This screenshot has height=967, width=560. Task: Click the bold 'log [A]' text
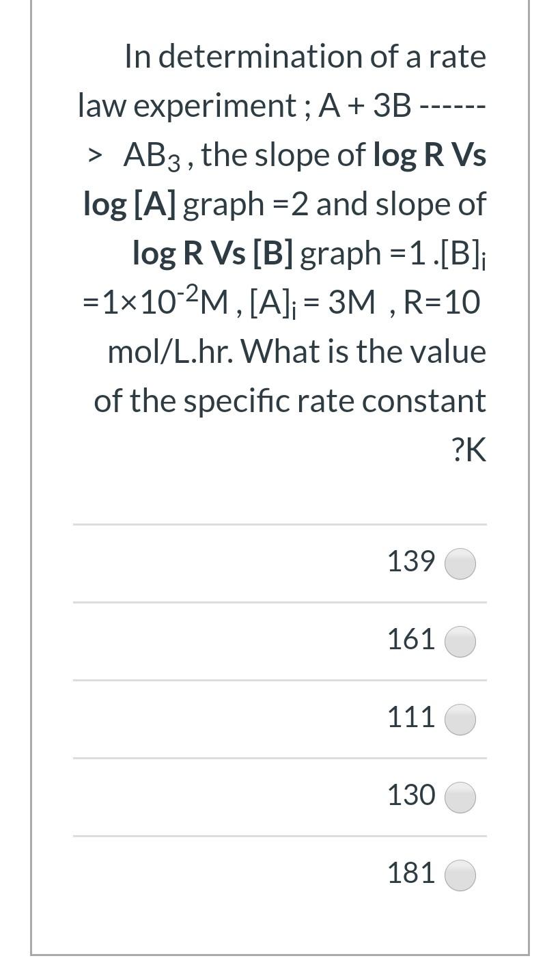[130, 204]
